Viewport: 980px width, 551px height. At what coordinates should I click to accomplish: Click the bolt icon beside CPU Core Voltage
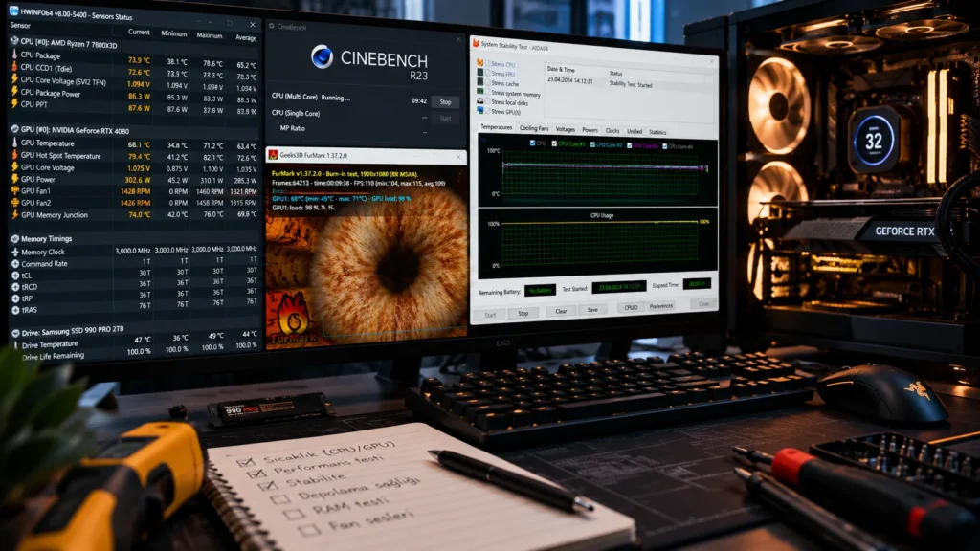tap(13, 79)
